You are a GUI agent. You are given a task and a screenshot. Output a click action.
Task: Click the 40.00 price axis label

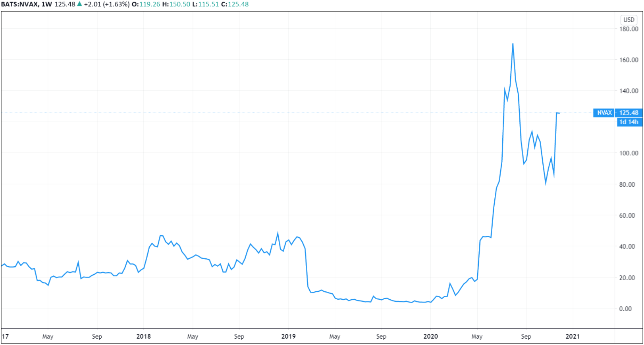(627, 246)
